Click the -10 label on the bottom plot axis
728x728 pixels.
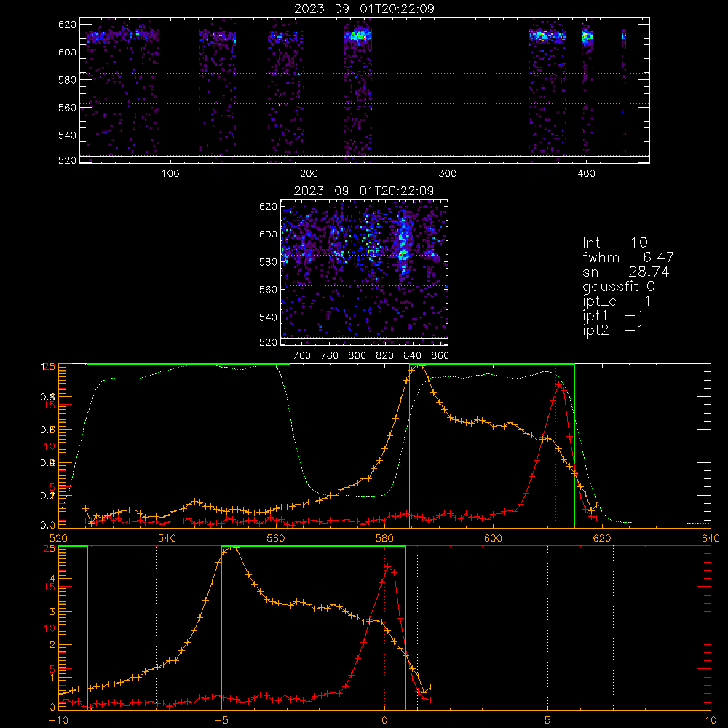click(58, 721)
